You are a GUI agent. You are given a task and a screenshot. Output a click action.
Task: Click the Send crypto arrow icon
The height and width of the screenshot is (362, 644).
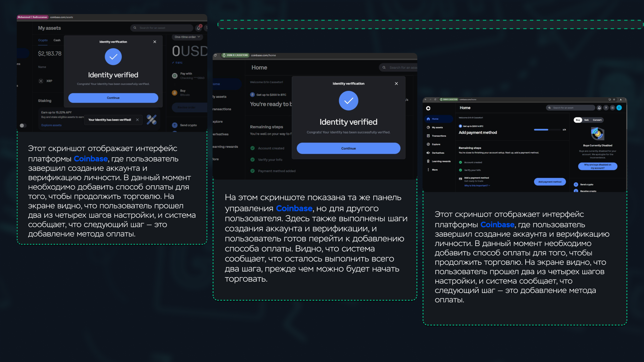coord(576,185)
